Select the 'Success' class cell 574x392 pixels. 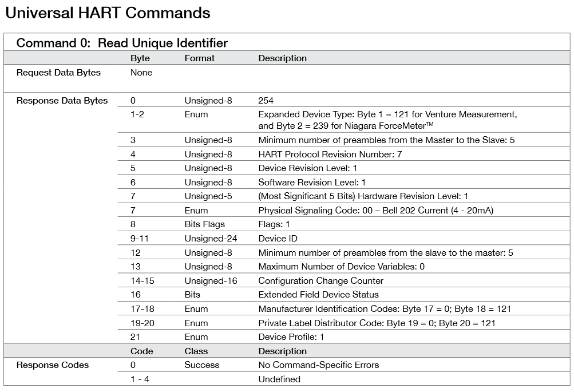pos(201,365)
